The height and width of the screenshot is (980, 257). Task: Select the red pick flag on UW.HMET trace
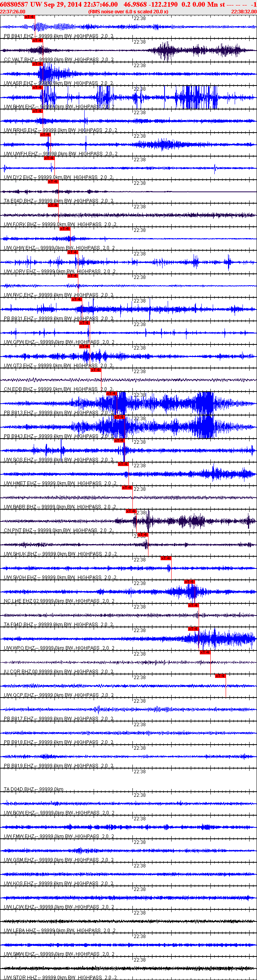coord(123,464)
